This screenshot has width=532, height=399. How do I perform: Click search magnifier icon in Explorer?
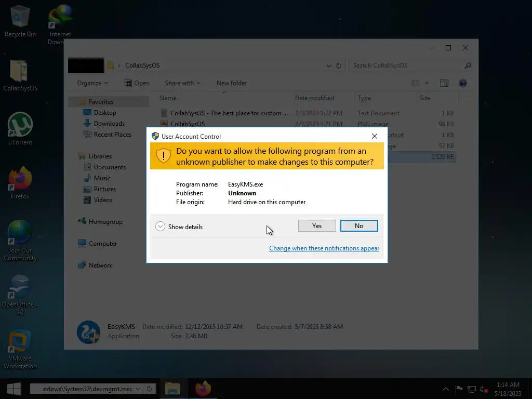(468, 65)
